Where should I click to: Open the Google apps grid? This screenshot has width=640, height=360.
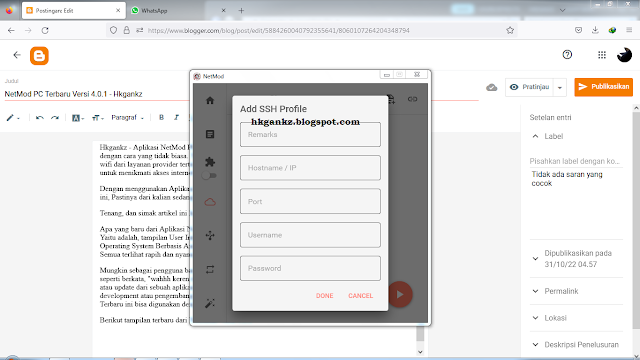602,55
